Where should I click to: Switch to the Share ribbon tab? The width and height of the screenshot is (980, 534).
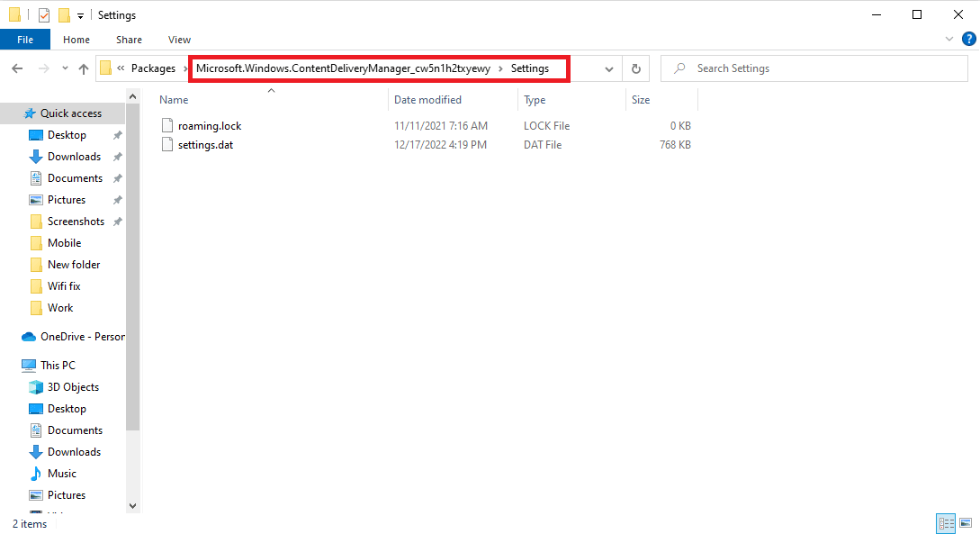(129, 40)
